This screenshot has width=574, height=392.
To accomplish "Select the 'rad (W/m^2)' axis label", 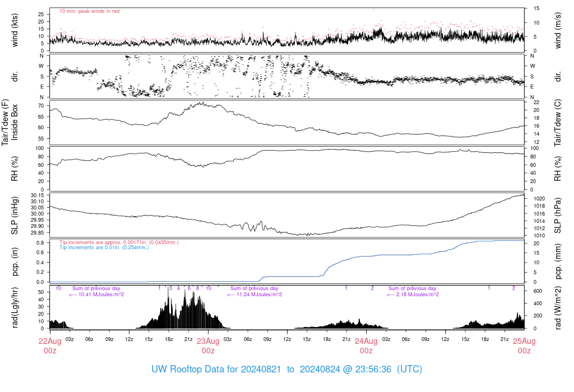I will 558,308.
